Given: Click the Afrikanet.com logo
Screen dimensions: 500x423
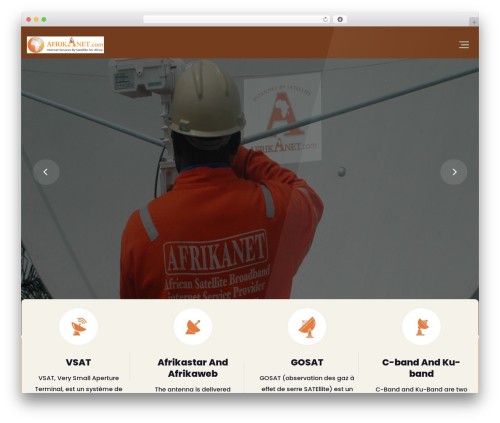Looking at the screenshot, I should coord(65,45).
